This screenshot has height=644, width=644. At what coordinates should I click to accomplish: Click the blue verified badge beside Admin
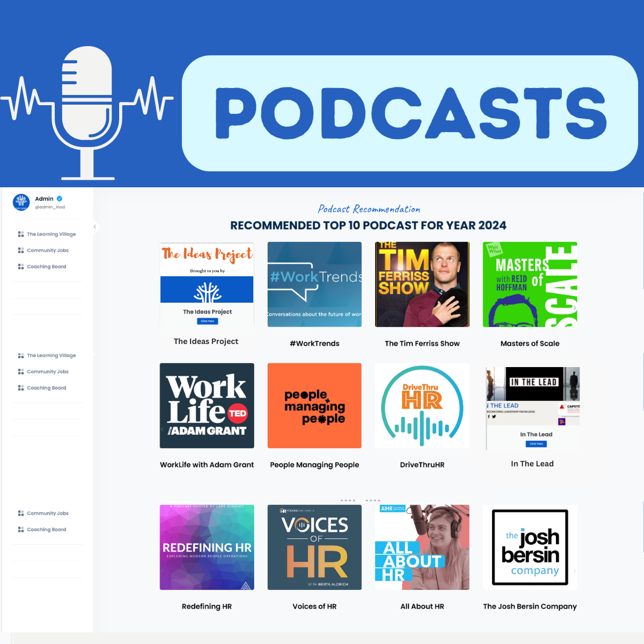click(60, 199)
